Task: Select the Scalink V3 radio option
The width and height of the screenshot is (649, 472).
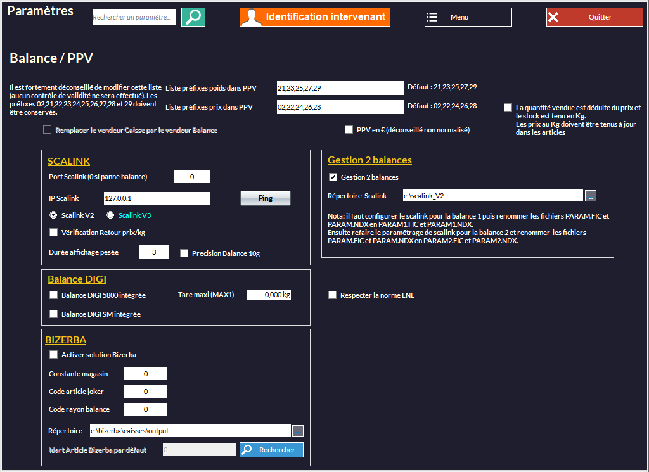Action: 111,214
